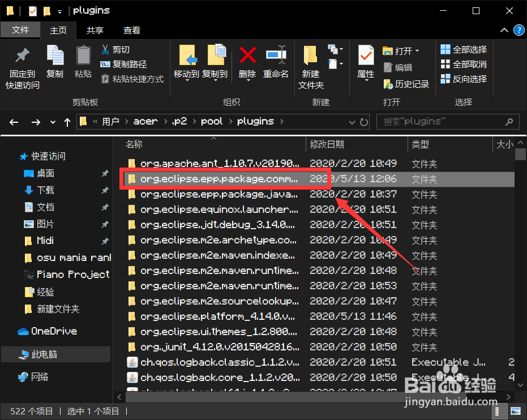Clear selection with 全部取消
The height and width of the screenshot is (420, 527).
(464, 64)
